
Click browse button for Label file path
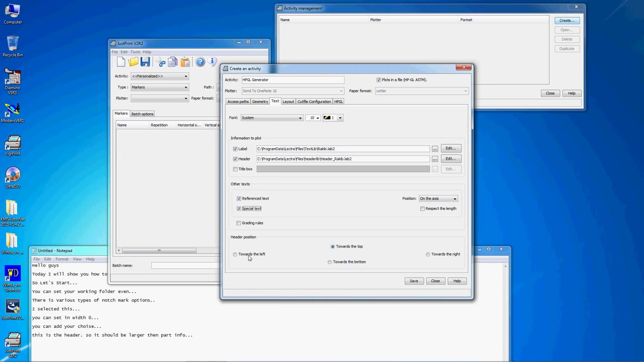(435, 149)
